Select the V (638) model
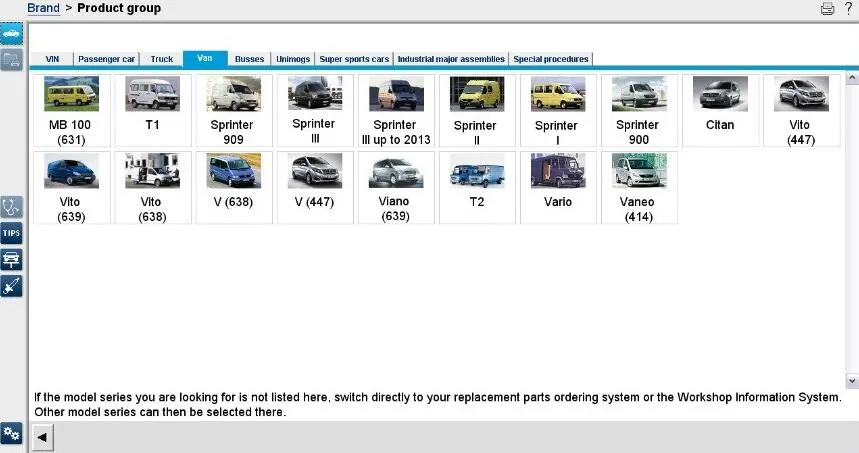Image resolution: width=859 pixels, height=453 pixels. click(233, 188)
